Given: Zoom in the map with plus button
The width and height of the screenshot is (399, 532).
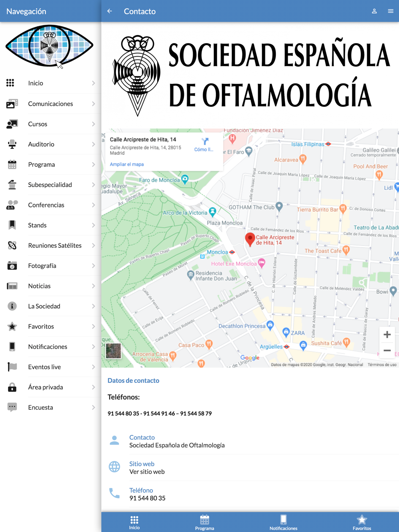Looking at the screenshot, I should point(387,335).
